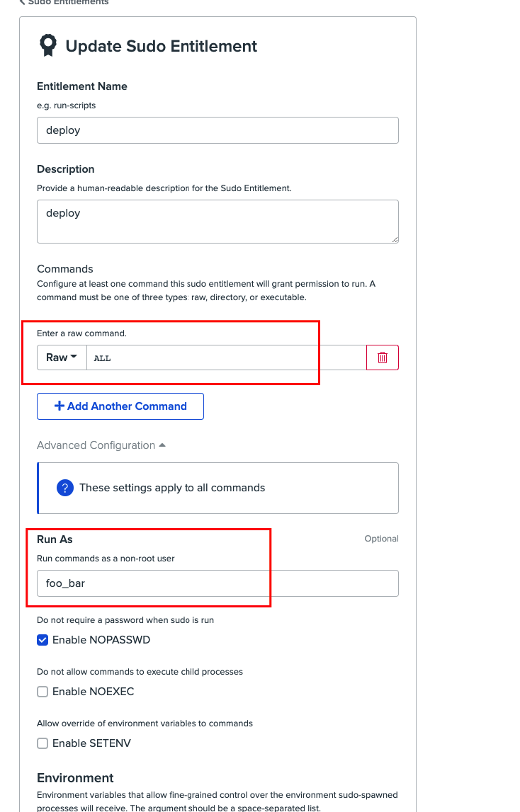Click the blue question mark icon
Image resolution: width=520 pixels, height=812 pixels.
click(x=65, y=488)
